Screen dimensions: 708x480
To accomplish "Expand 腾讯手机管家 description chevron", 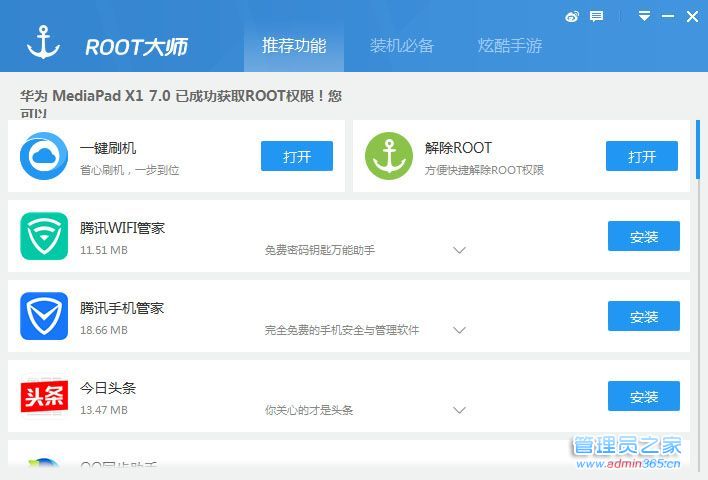I will click(x=459, y=331).
